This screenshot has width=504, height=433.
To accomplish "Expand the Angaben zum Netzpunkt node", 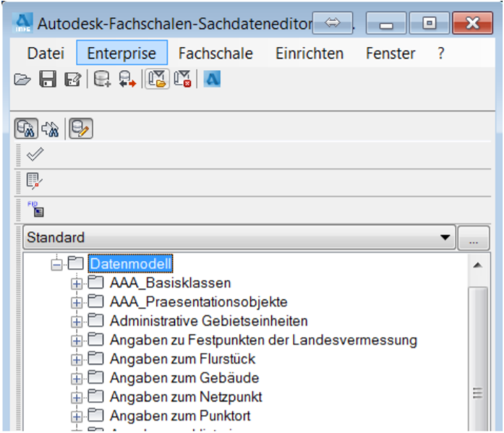I will point(77,398).
